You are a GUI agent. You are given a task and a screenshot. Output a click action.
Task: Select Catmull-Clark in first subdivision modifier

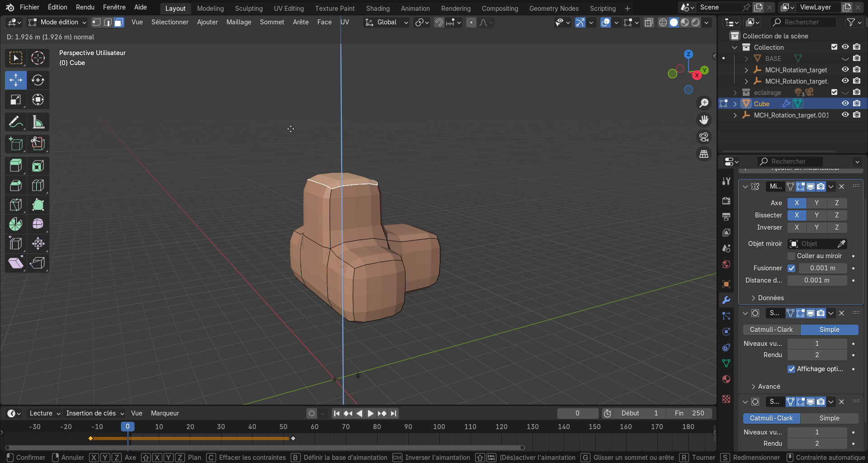771,330
